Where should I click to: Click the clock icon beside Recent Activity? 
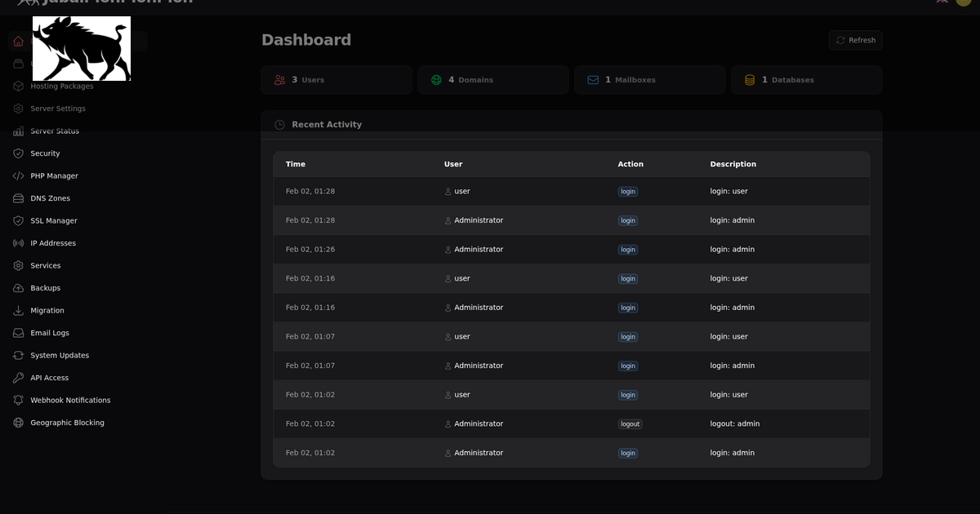279,125
